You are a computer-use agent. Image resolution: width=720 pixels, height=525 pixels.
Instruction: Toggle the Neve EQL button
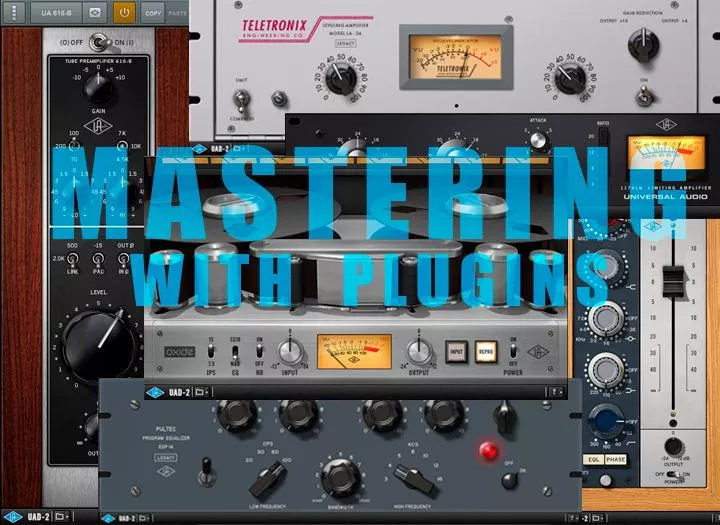[593, 459]
